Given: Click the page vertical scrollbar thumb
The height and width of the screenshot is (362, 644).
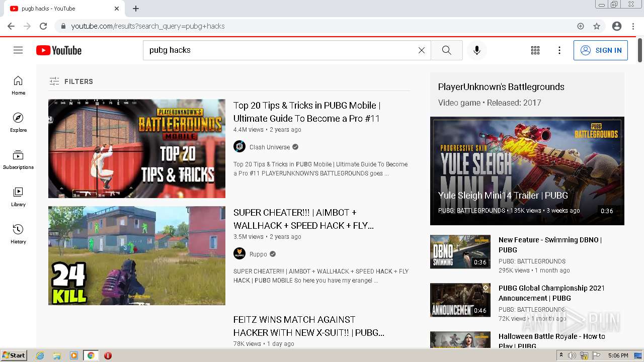Looking at the screenshot, I should (x=640, y=50).
